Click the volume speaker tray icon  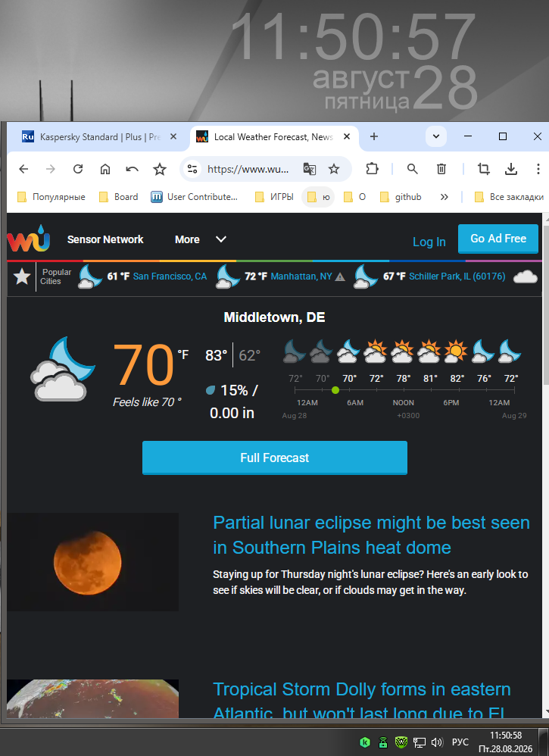pyautogui.click(x=437, y=742)
